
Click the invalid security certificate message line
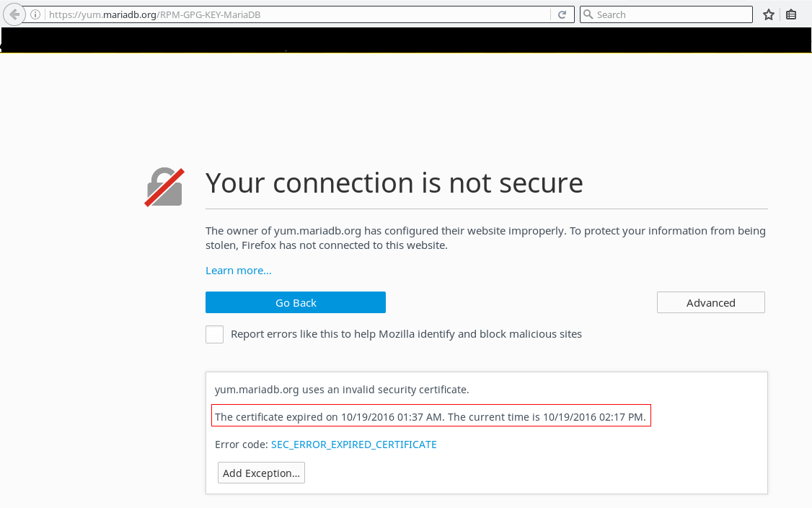(x=342, y=390)
